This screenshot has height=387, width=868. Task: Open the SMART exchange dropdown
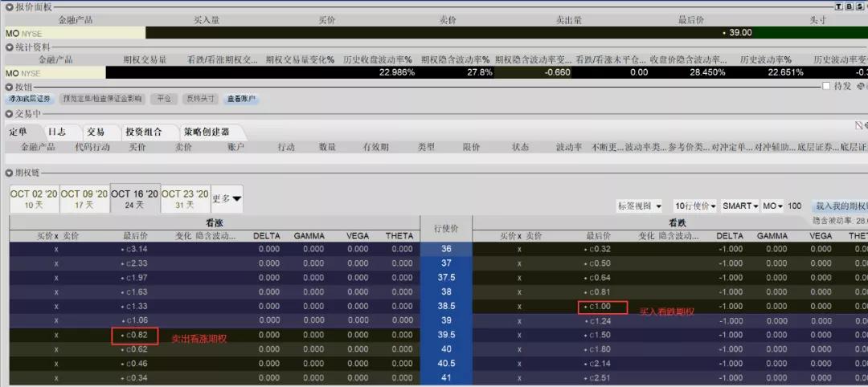[x=740, y=206]
